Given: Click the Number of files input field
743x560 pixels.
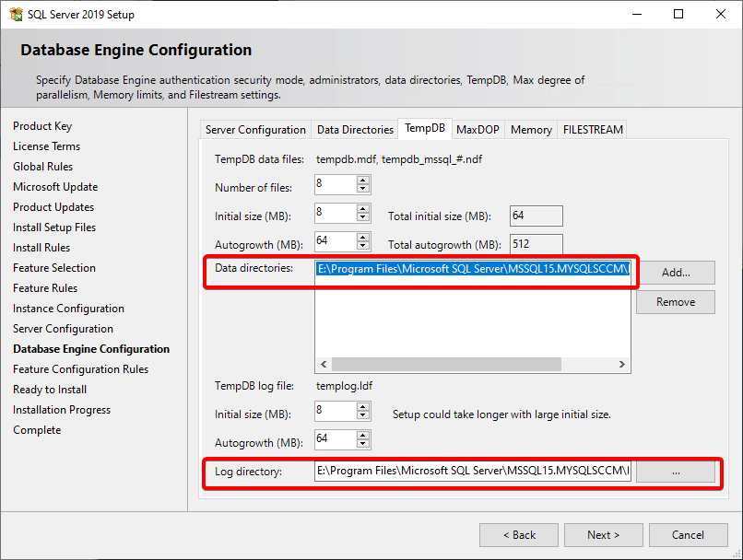Looking at the screenshot, I should tap(336, 184).
